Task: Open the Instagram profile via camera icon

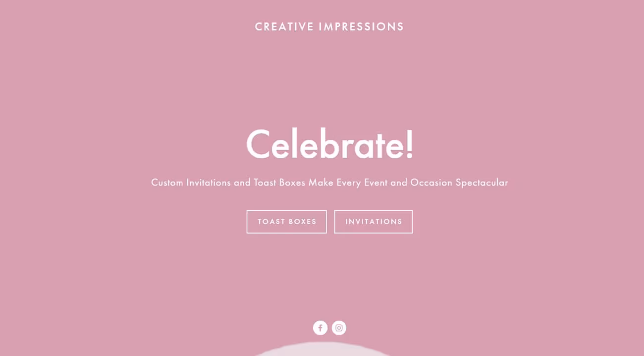Action: pyautogui.click(x=339, y=328)
